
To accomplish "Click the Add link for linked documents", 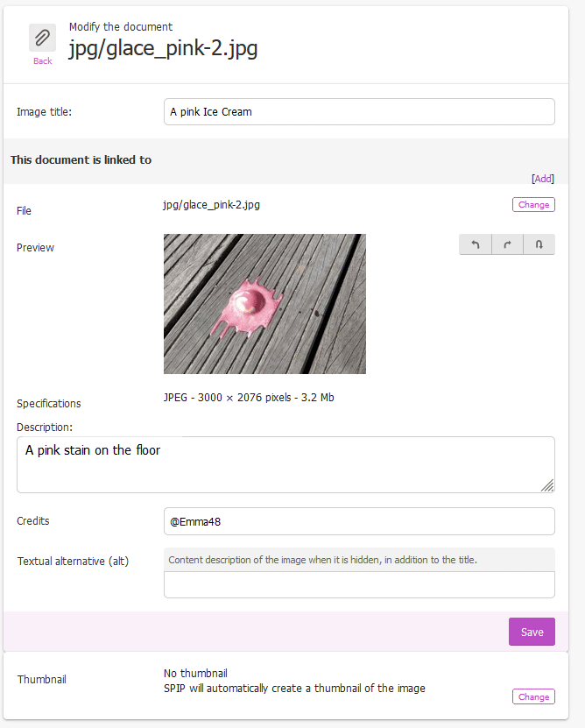I will click(543, 179).
